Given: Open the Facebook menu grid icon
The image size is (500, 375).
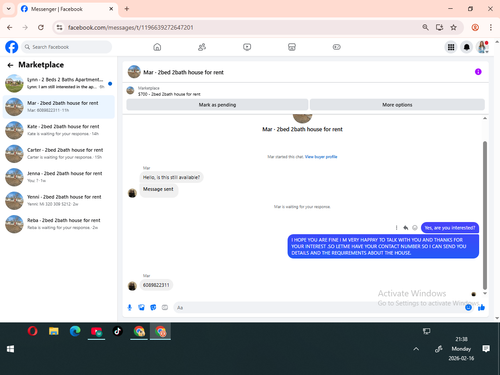Looking at the screenshot, I should 451,47.
